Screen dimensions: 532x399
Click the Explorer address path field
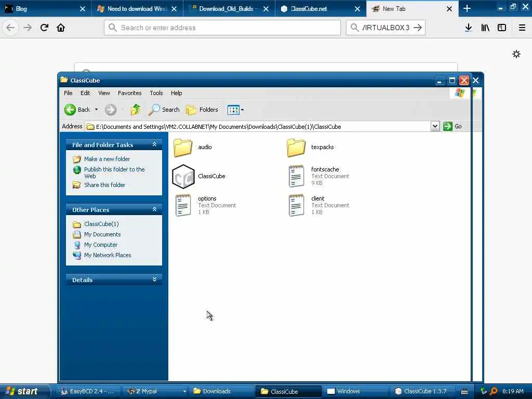pyautogui.click(x=258, y=127)
